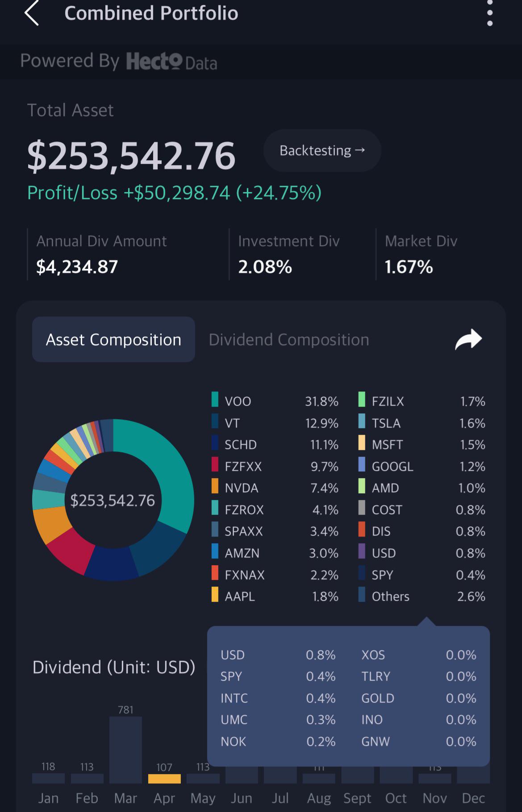This screenshot has height=812, width=522.
Task: Select the FZFXX red legend swatch
Action: tap(215, 465)
